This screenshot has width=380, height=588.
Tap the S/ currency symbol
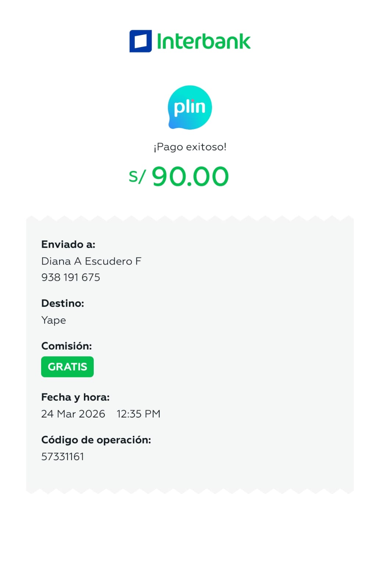click(137, 177)
